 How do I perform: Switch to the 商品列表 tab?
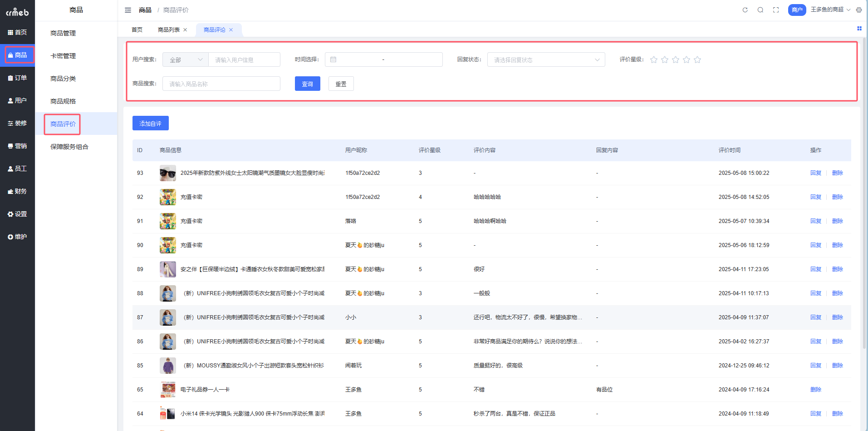point(169,30)
